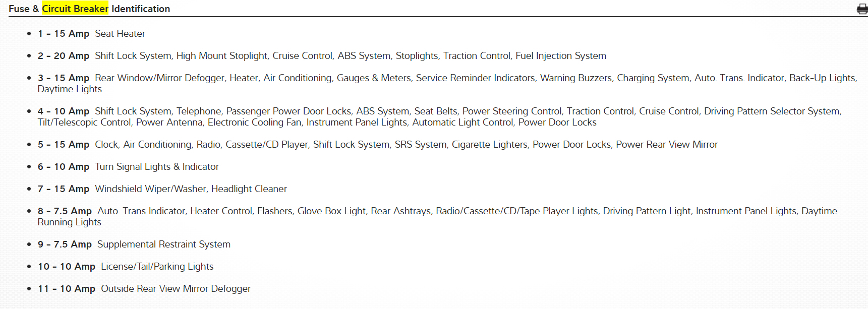Click the 5 - 15 Amp fuse label
868x309 pixels.
64,145
